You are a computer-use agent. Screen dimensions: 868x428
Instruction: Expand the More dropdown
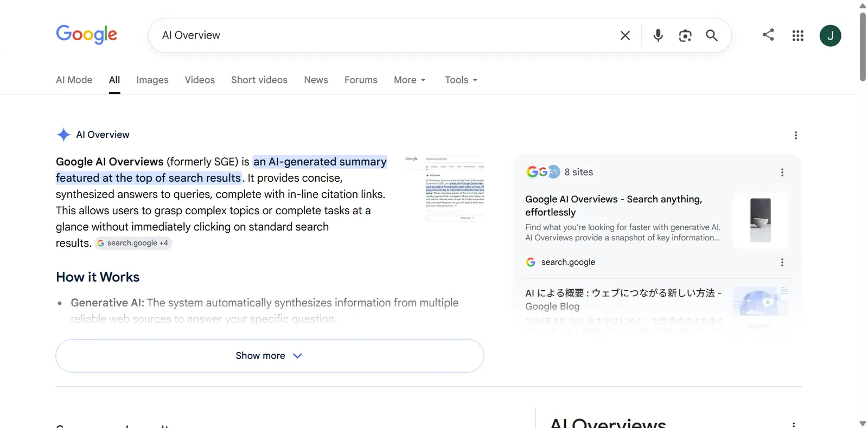coord(410,80)
